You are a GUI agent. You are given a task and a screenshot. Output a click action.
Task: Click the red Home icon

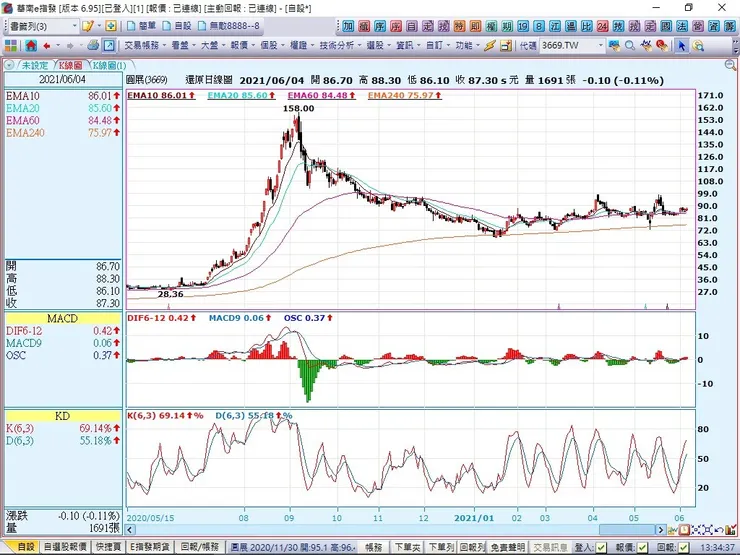[x=31, y=45]
